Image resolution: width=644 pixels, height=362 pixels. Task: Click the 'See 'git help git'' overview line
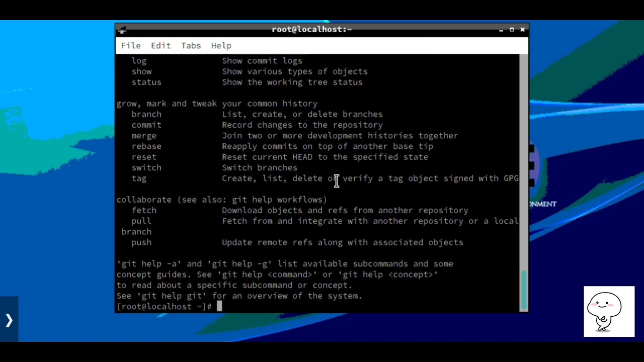[239, 296]
